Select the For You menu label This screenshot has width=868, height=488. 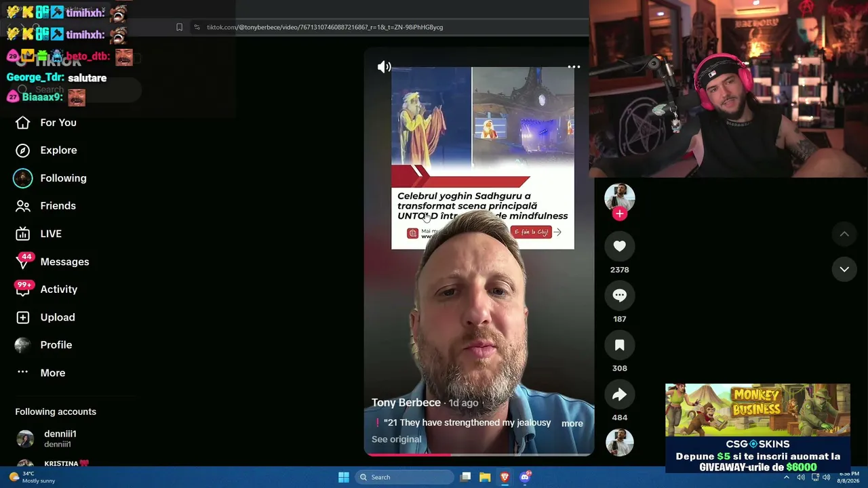[58, 123]
